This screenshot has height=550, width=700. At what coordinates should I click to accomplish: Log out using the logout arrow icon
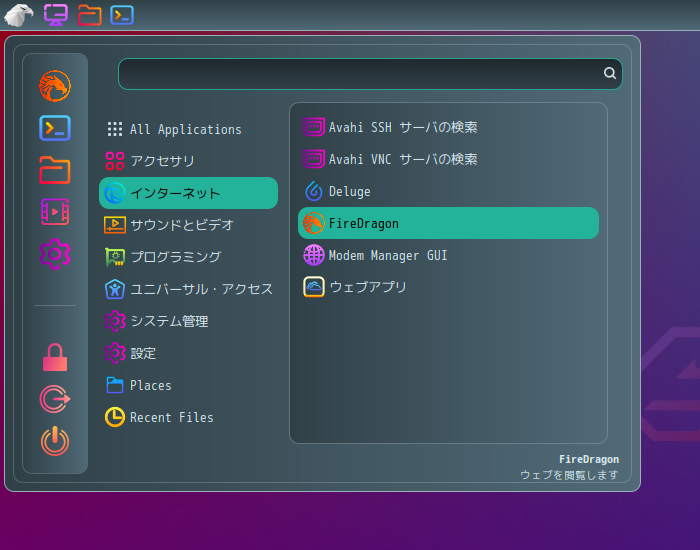(55, 399)
